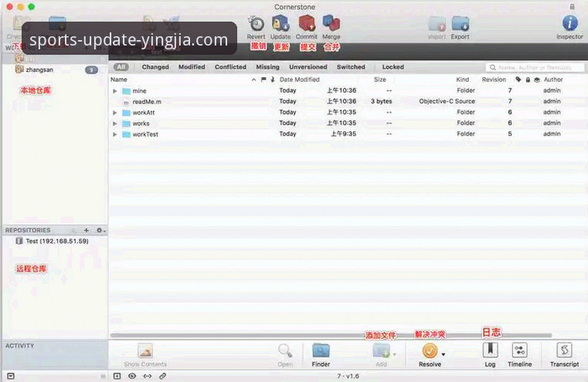Select the Unversioned filter

(x=308, y=67)
